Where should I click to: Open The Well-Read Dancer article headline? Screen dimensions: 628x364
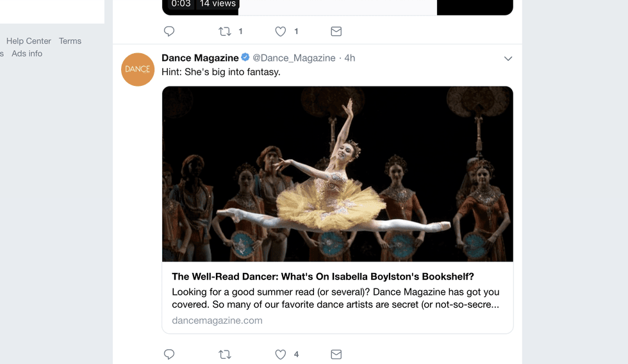323,277
